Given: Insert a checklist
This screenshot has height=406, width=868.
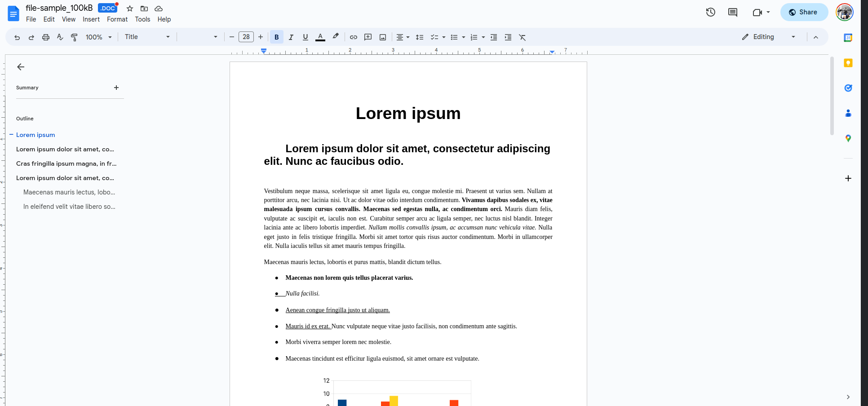Looking at the screenshot, I should 434,37.
